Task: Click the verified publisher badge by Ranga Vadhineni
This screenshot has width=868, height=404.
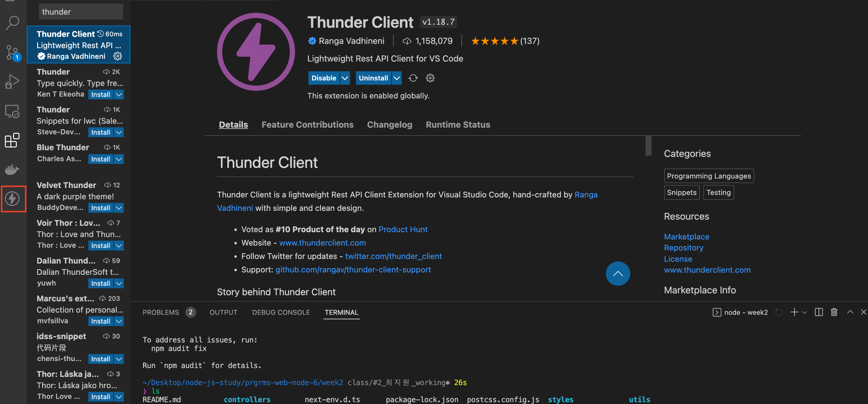Action: coord(312,41)
